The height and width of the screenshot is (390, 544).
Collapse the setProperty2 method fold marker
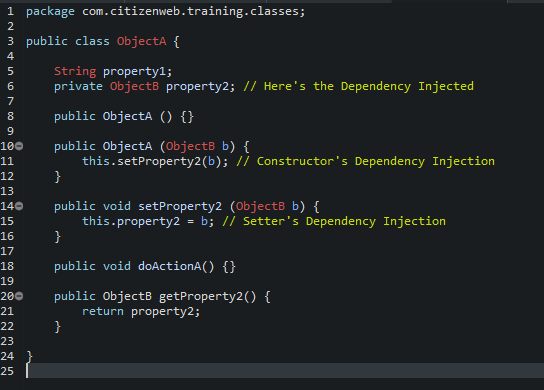click(x=19, y=206)
